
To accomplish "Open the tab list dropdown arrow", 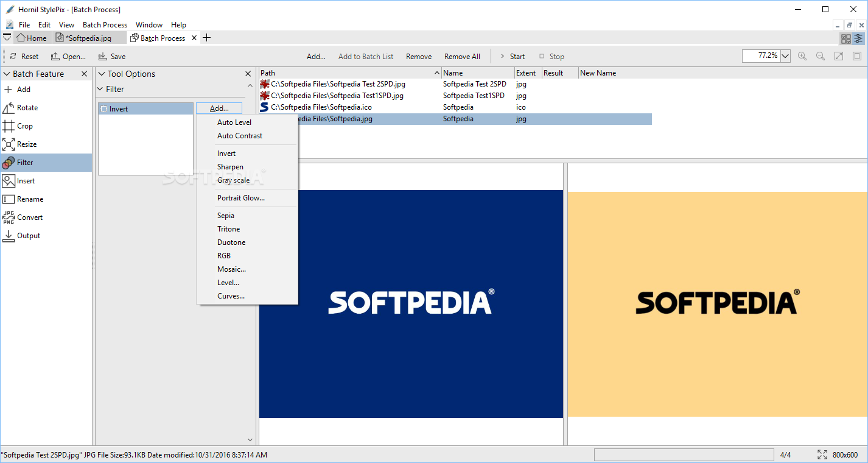I will (7, 37).
